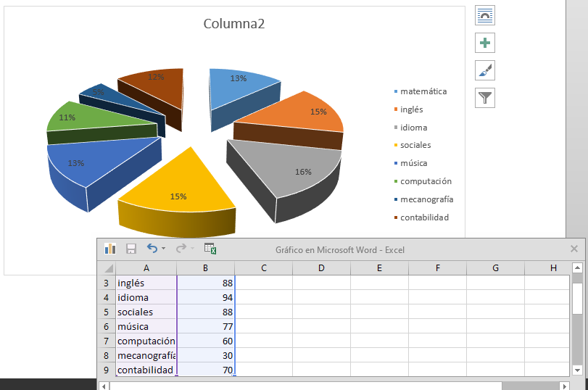Select row 8 header
Image resolution: width=588 pixels, height=390 pixels.
[107, 355]
